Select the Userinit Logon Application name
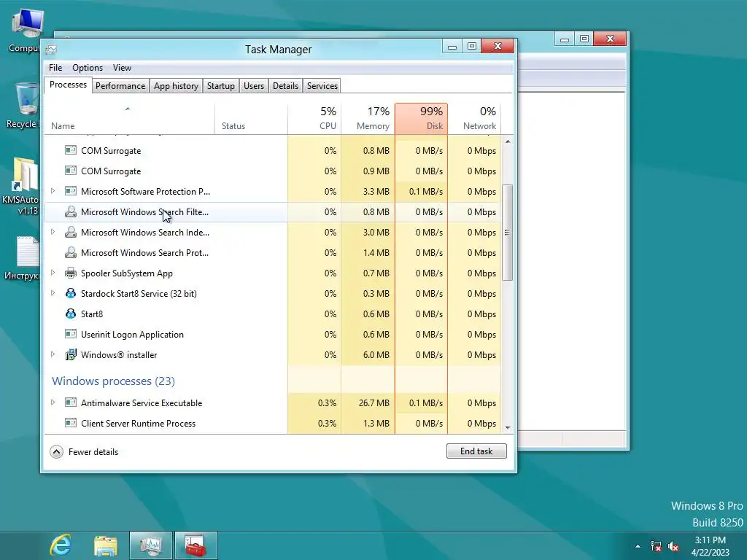 132,334
